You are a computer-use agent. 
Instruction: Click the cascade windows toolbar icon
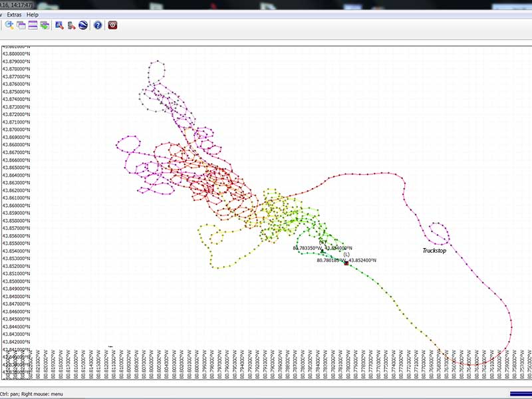(x=21, y=25)
